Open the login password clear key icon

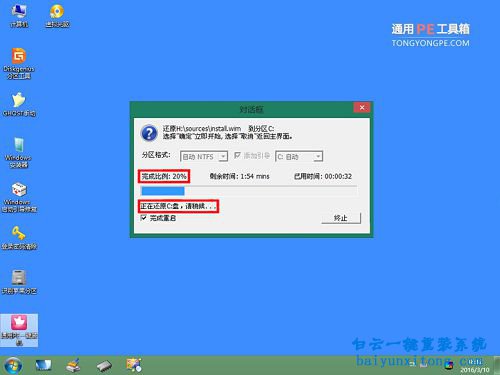point(19,238)
